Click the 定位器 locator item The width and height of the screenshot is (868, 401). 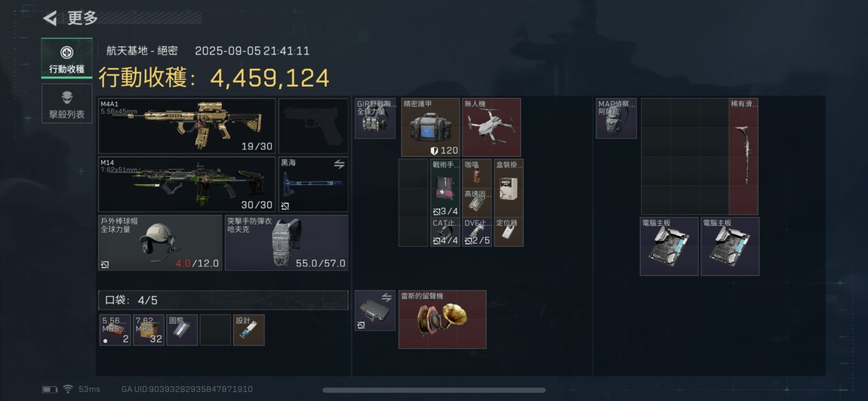(508, 232)
